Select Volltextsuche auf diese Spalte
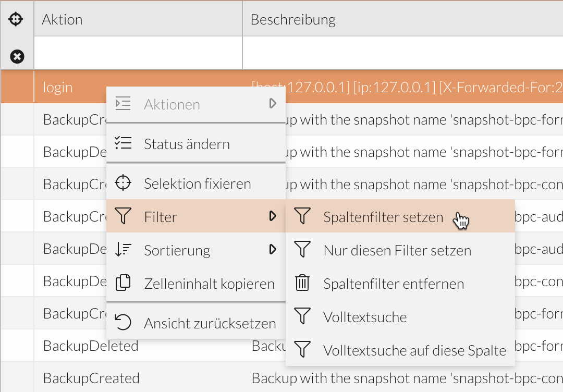The width and height of the screenshot is (563, 392). pos(414,350)
